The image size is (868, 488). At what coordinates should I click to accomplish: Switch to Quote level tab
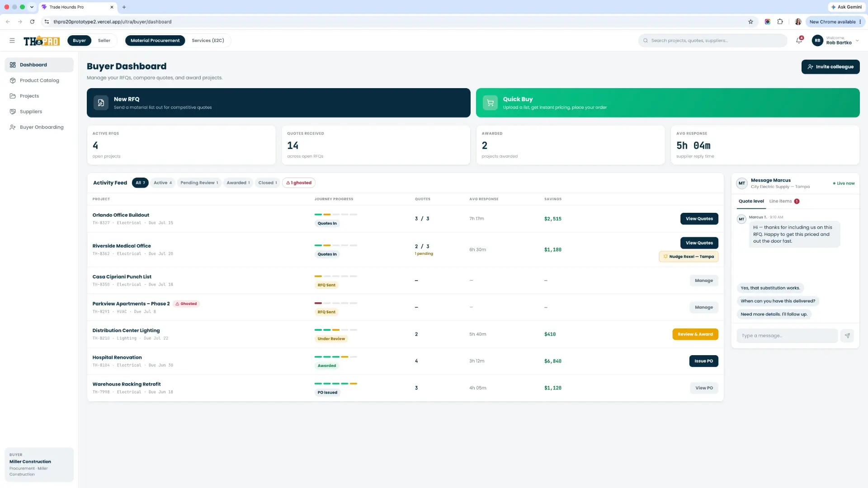751,202
